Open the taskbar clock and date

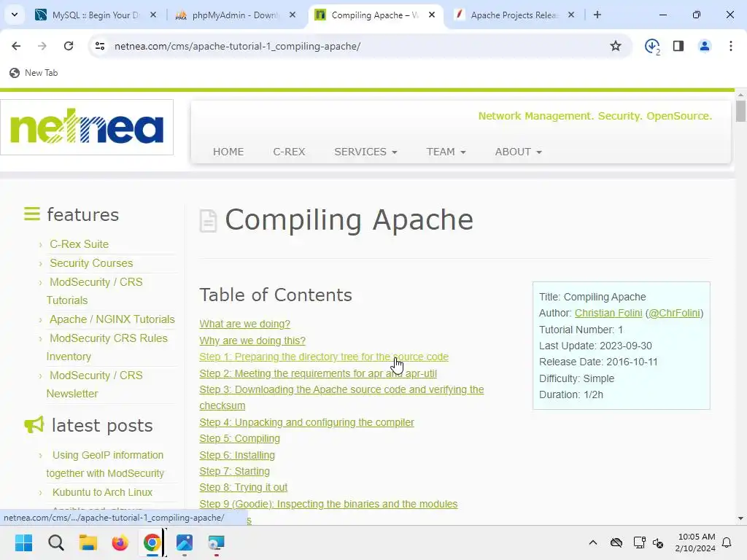tap(695, 542)
